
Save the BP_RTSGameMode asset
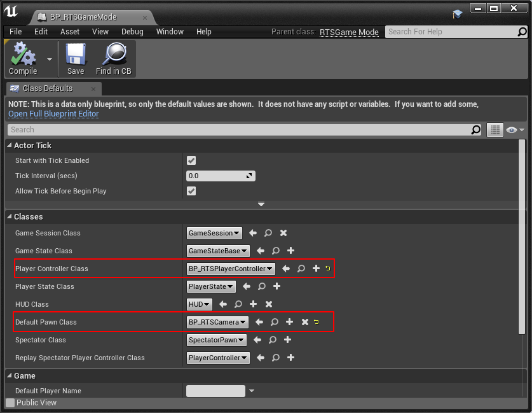tap(76, 59)
